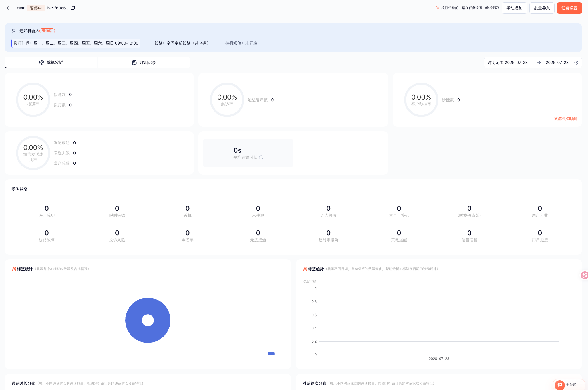Open the pink translate floating icon
Image resolution: width=588 pixels, height=390 pixels.
584,275
